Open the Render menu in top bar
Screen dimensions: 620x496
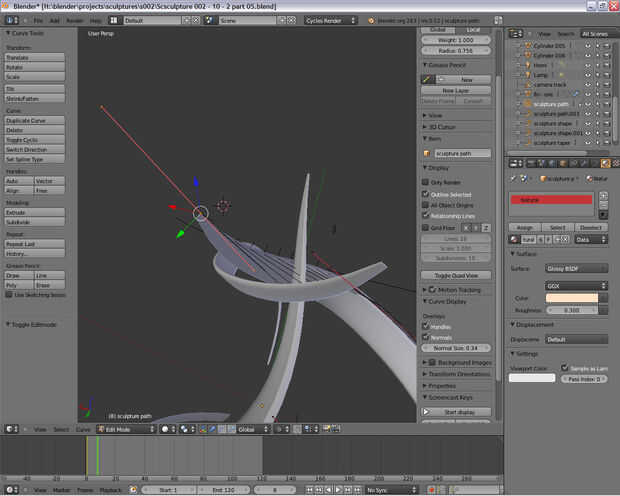pyautogui.click(x=74, y=20)
